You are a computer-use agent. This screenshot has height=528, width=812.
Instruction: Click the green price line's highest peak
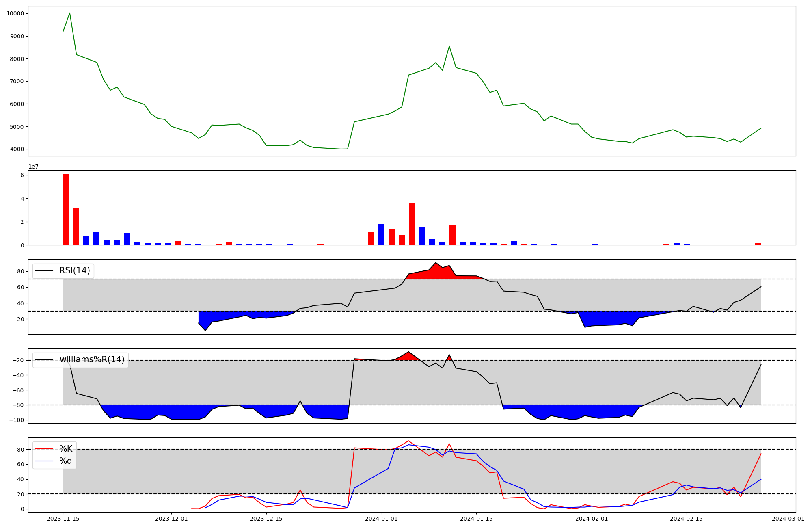pyautogui.click(x=70, y=13)
